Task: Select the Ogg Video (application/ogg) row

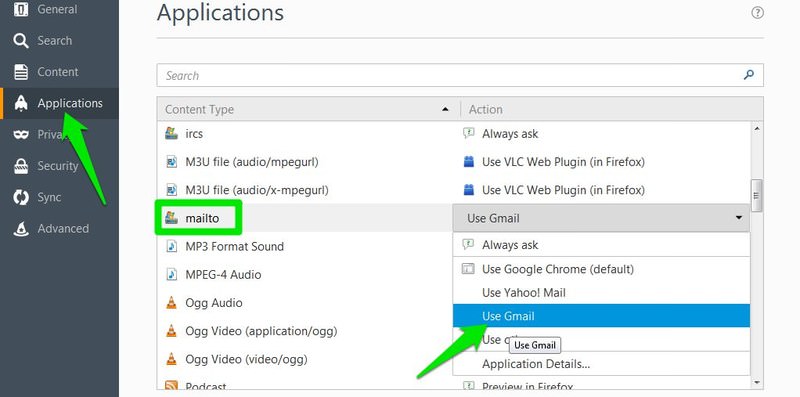Action: pyautogui.click(x=305, y=331)
